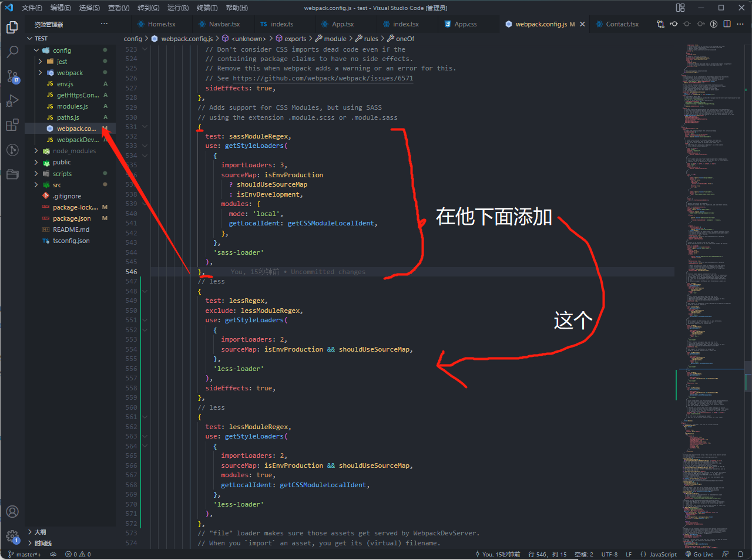This screenshot has height=560, width=752.
Task: Click the Open Changes compare icon
Action: pos(661,24)
